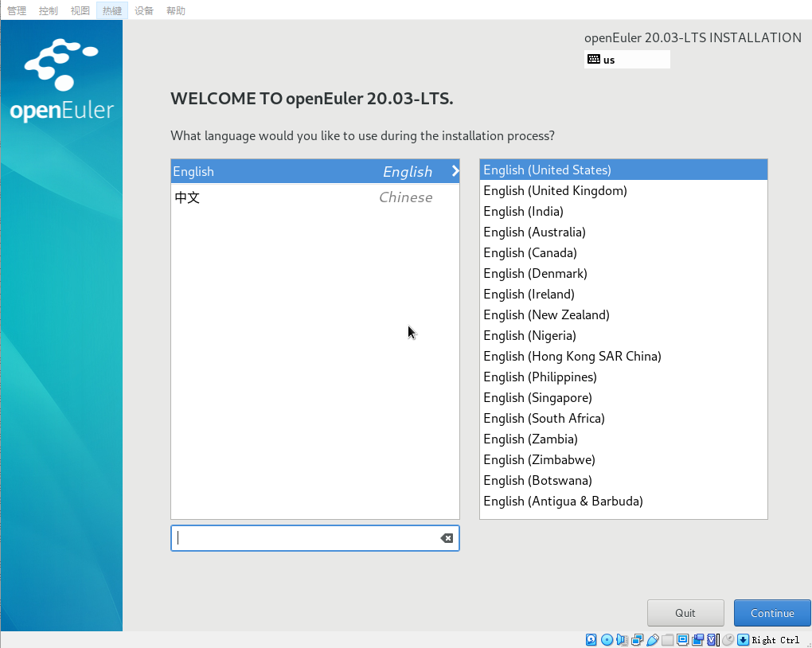Click the hard disk activity status icon

tap(591, 639)
